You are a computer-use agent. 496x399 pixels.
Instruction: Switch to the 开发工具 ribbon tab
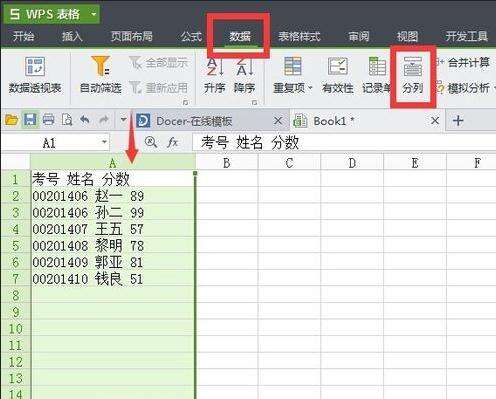467,36
